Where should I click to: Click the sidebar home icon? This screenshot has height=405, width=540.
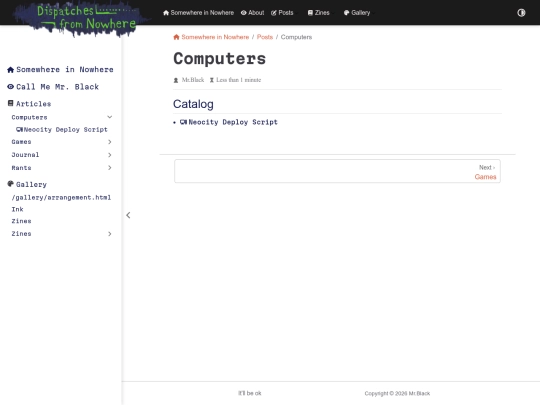tap(10, 70)
